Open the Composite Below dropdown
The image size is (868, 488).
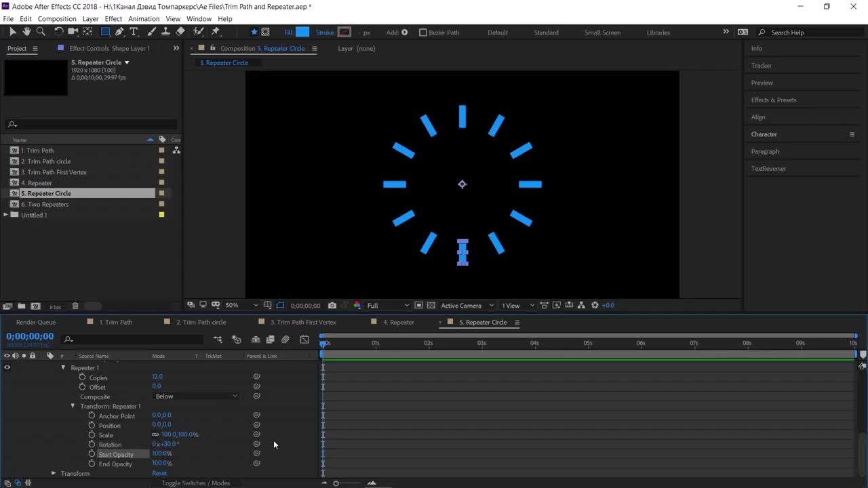(197, 396)
